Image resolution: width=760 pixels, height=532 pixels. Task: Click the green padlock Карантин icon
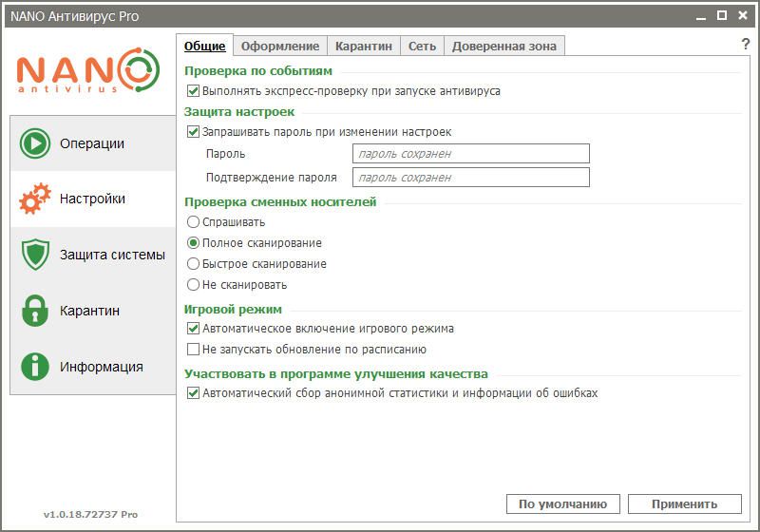[35, 311]
